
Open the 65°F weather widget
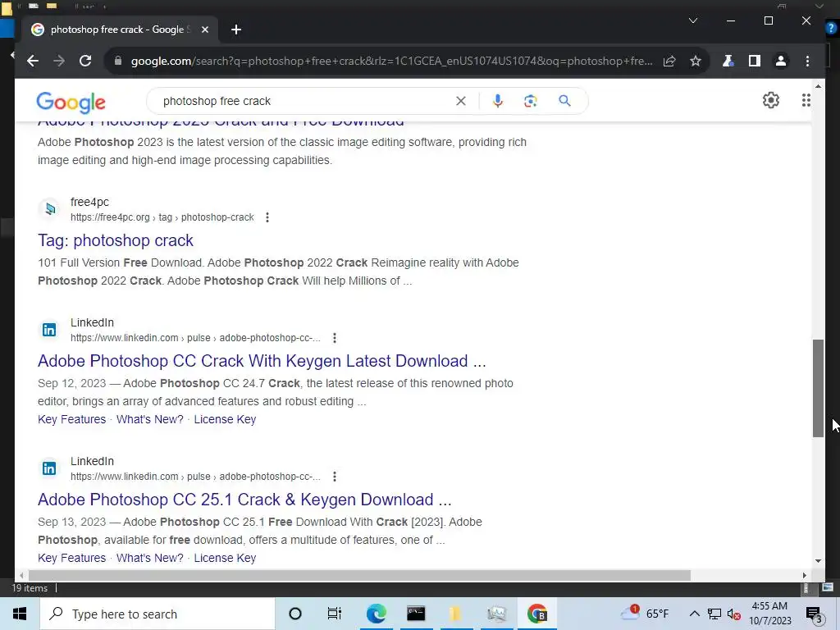tap(645, 613)
